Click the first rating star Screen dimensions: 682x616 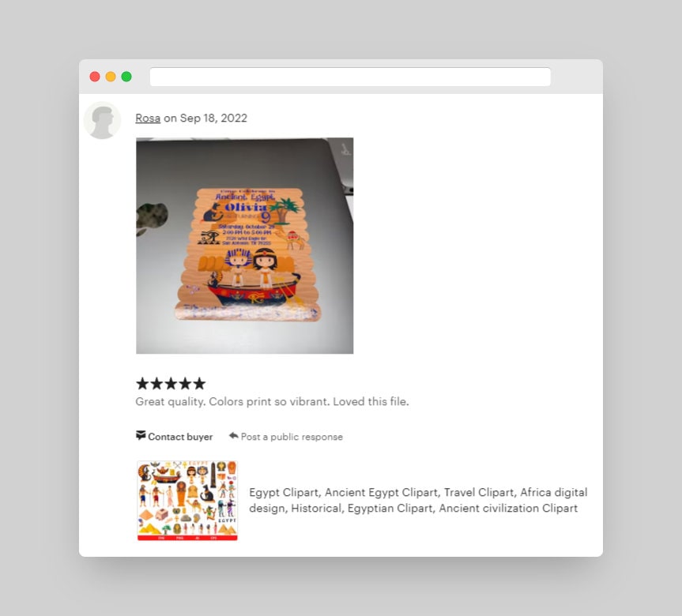[142, 384]
